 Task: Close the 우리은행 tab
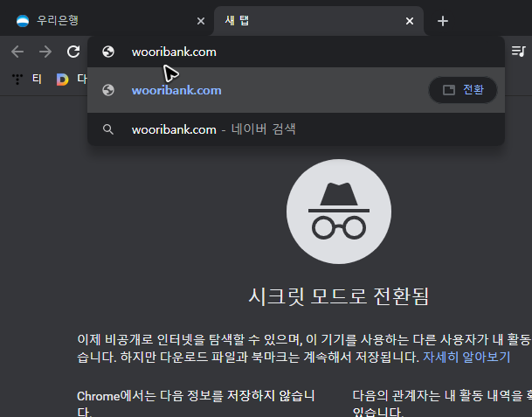(x=201, y=21)
